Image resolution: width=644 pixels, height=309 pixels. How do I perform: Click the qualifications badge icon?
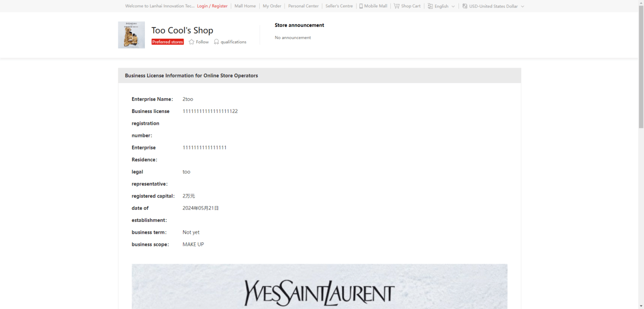(217, 42)
